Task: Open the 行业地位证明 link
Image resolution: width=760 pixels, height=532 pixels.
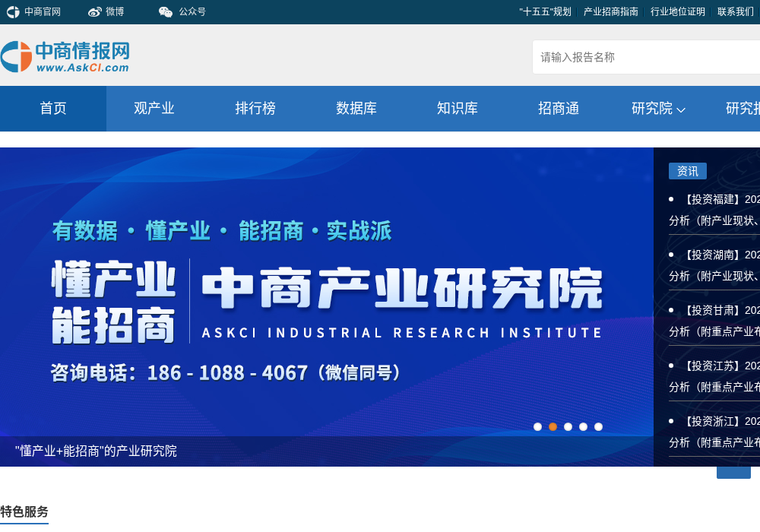Action: click(x=678, y=11)
